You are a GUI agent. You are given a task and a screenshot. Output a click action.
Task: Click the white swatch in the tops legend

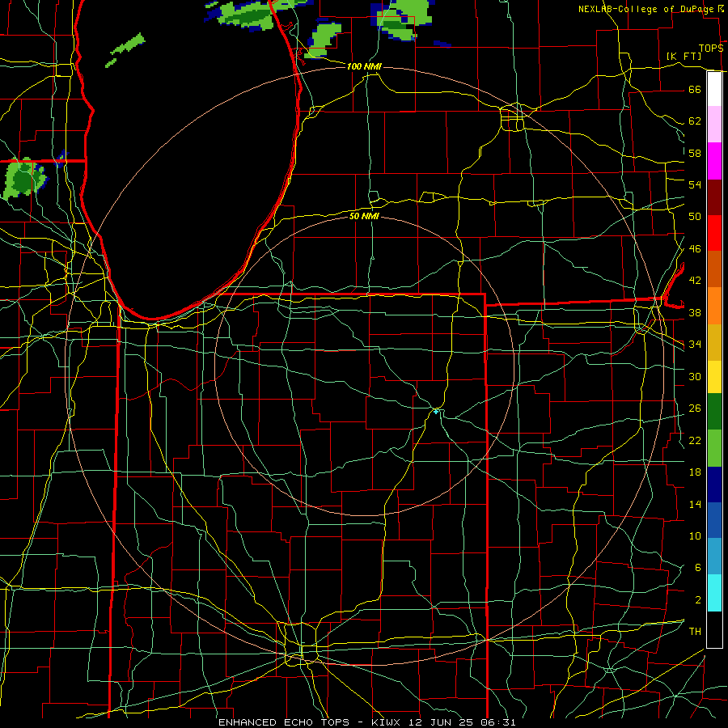(714, 89)
